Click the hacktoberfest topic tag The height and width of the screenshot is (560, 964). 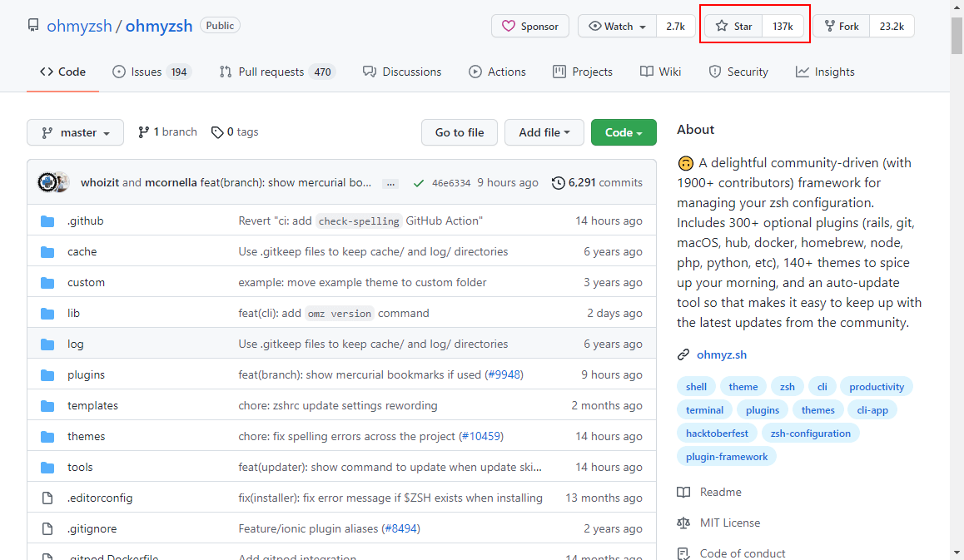[717, 434]
